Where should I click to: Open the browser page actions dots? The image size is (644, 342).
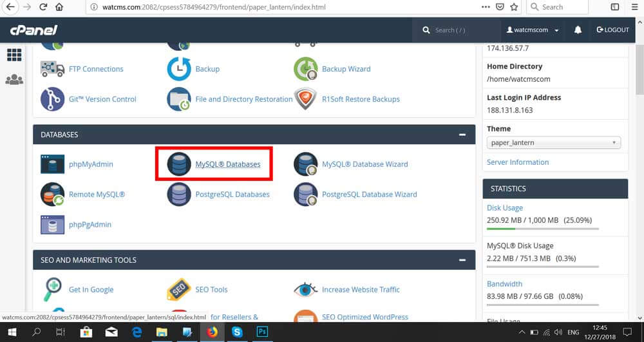coord(486,7)
